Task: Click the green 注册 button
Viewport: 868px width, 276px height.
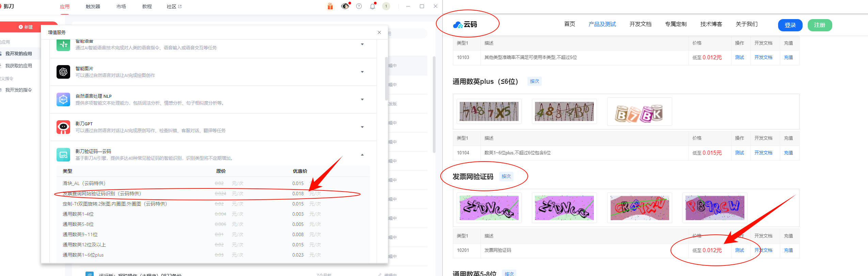Action: [820, 25]
